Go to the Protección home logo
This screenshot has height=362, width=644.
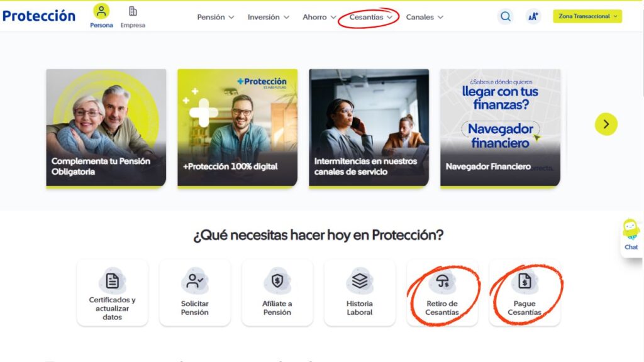point(39,16)
